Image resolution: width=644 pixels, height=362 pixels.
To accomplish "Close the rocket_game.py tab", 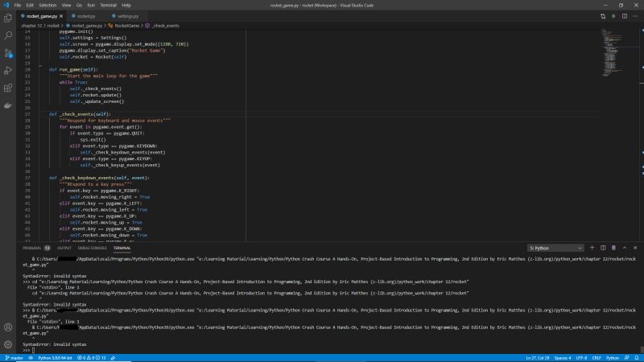I will coord(61,16).
